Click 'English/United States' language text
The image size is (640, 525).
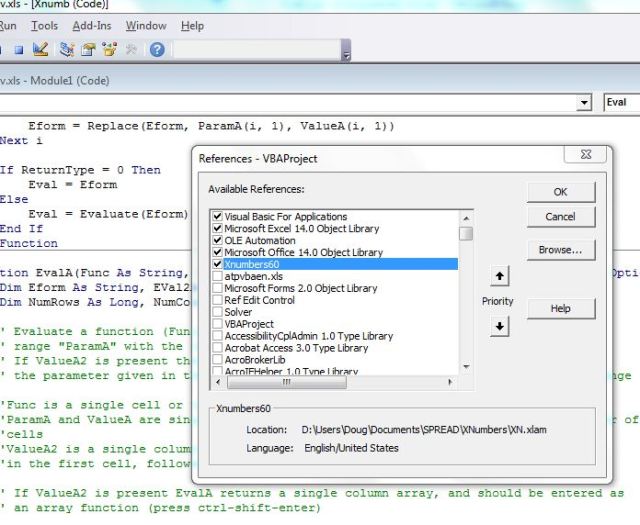351,448
